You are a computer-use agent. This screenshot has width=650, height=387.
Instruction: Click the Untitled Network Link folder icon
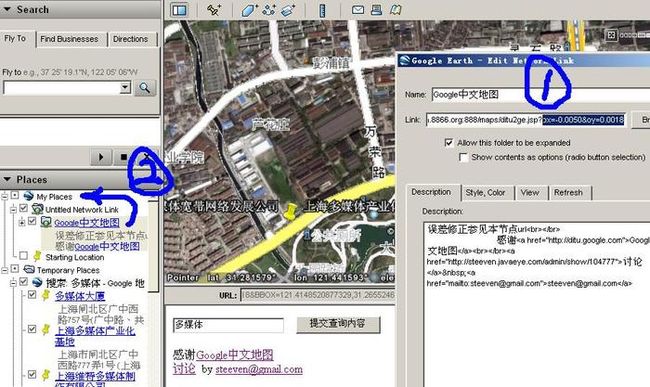(x=37, y=209)
